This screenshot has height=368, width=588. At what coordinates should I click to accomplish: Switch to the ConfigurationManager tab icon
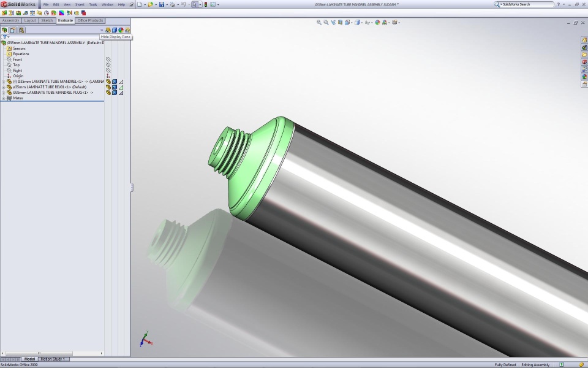(x=21, y=30)
